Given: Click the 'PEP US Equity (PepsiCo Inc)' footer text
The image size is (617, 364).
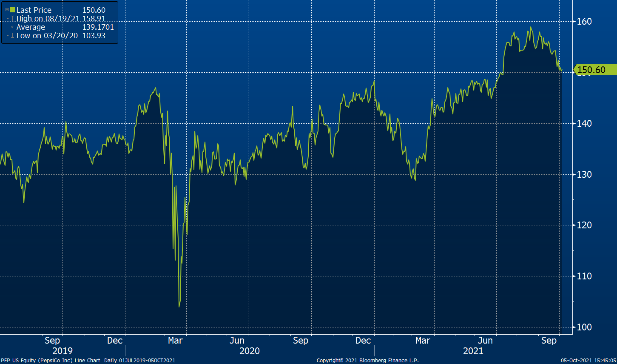Looking at the screenshot, I should point(36,361).
